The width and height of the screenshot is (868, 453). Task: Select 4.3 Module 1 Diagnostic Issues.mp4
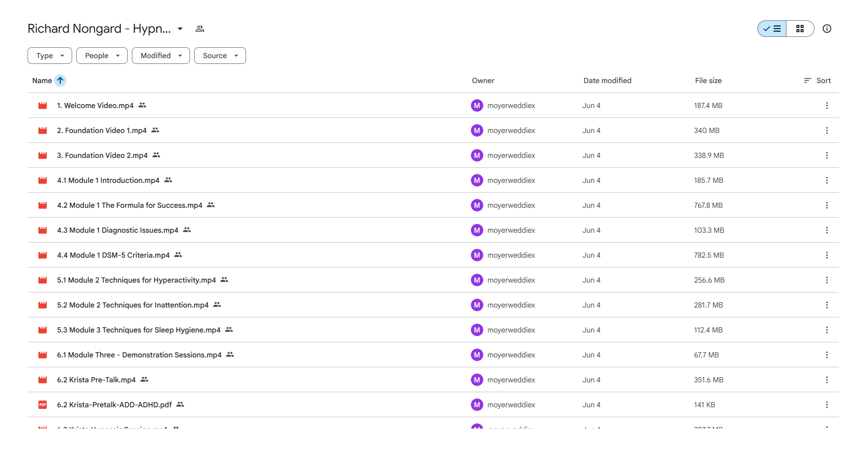tap(118, 230)
